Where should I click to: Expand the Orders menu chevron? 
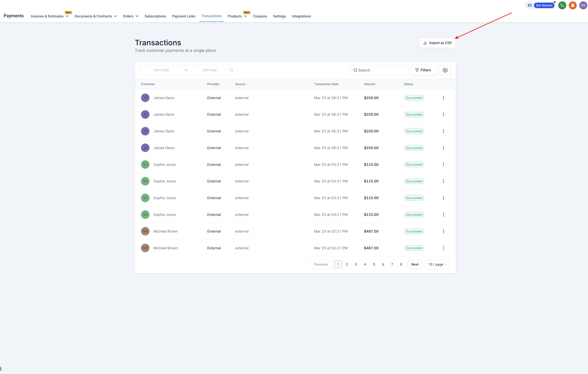coord(137,16)
